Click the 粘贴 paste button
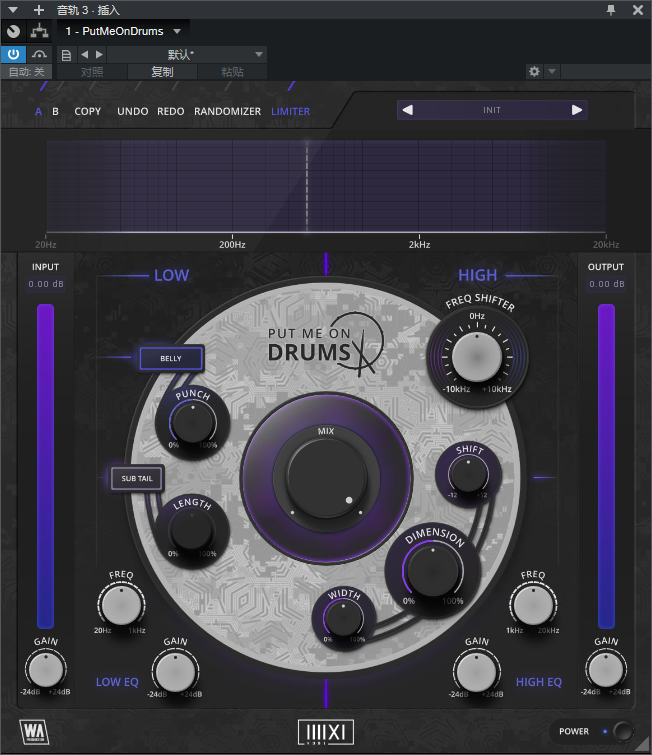Viewport: 652px width, 755px height. click(x=232, y=72)
